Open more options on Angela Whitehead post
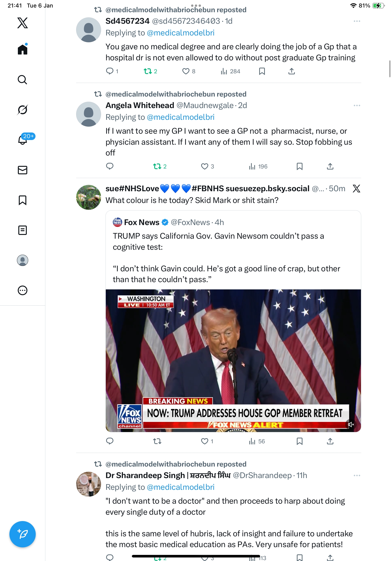The height and width of the screenshot is (561, 392). click(x=357, y=105)
